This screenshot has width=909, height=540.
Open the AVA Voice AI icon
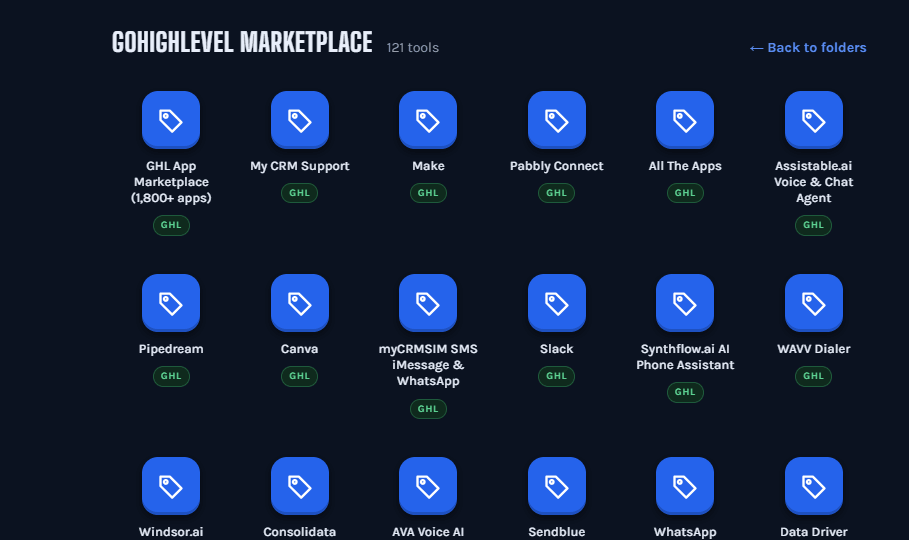pos(428,486)
